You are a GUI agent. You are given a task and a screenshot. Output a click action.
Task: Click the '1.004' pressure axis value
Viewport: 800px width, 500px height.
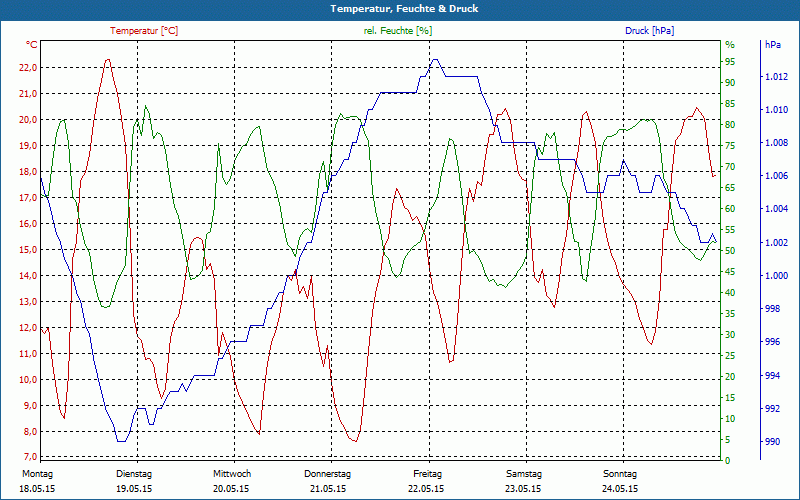point(776,209)
